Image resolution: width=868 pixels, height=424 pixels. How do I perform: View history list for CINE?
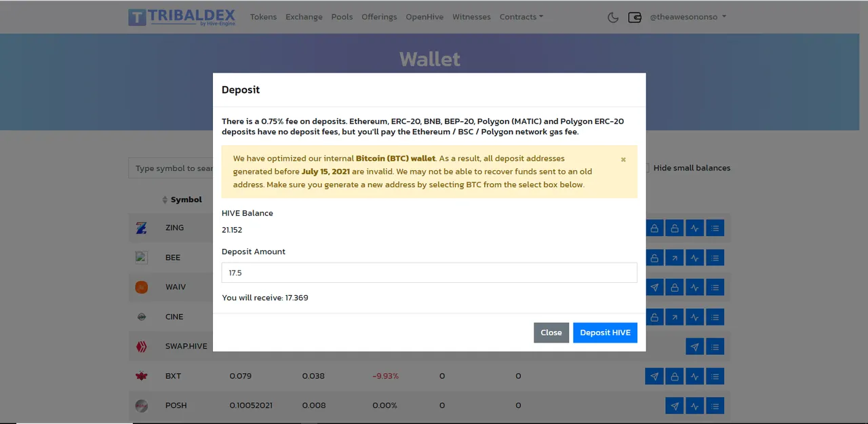pos(715,317)
